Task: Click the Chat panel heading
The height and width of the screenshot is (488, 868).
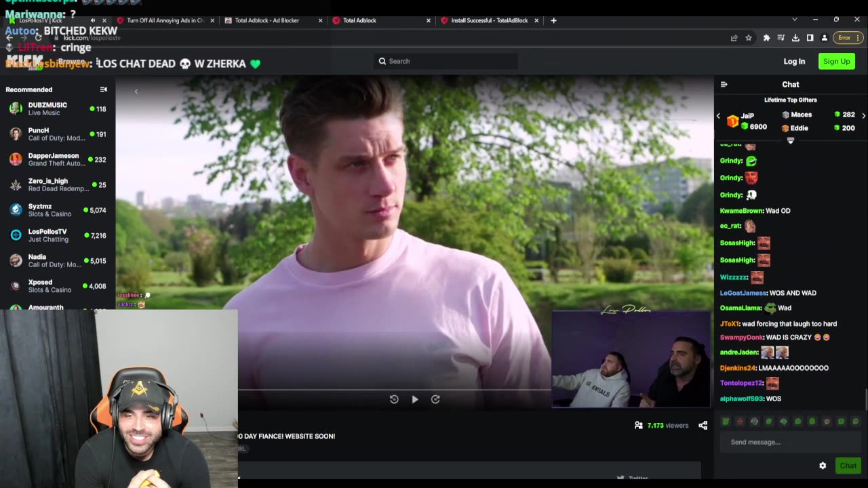Action: [x=791, y=85]
